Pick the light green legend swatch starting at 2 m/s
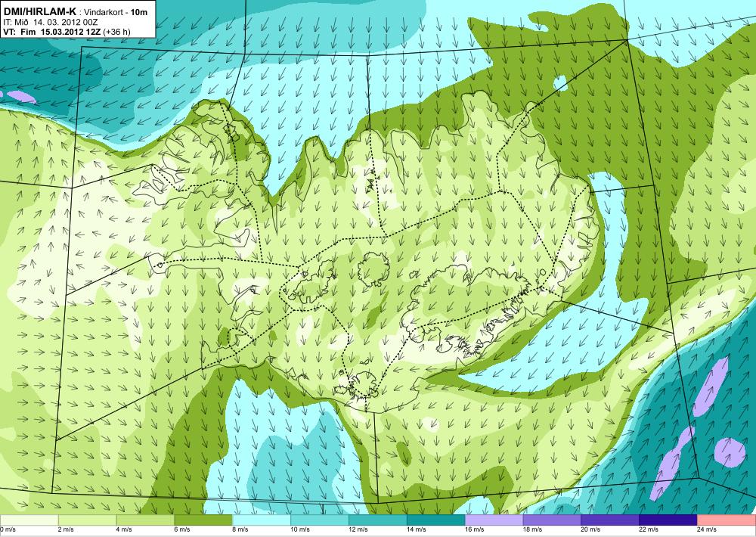Screen dimensions: 756x537 [87, 520]
